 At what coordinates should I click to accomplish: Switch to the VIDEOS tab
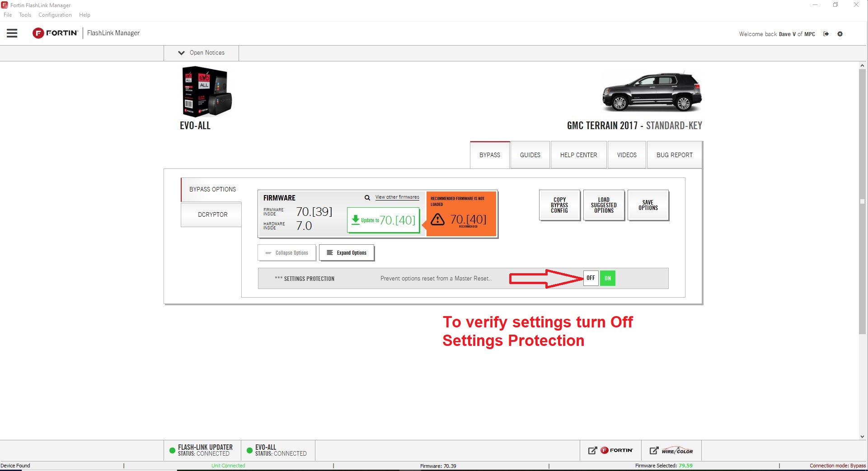click(x=627, y=155)
